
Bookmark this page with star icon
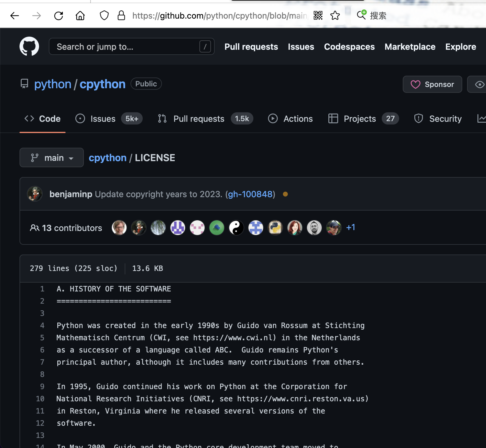pyautogui.click(x=335, y=15)
